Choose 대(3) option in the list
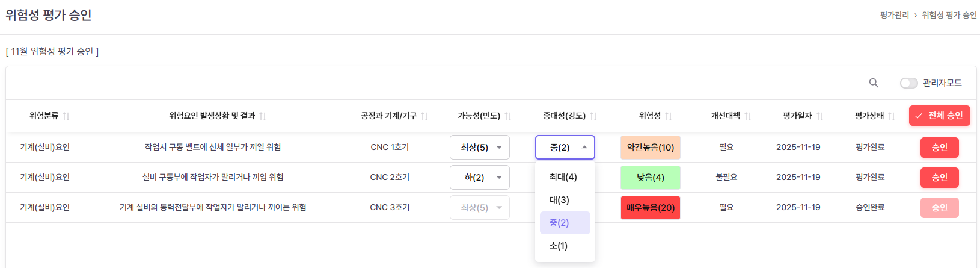 (x=560, y=200)
